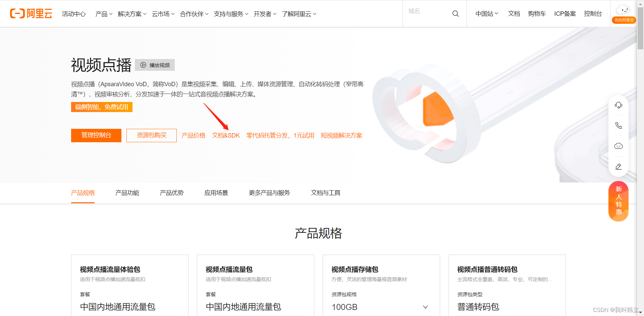
Task: Click the Aliyun logo
Action: tap(31, 13)
